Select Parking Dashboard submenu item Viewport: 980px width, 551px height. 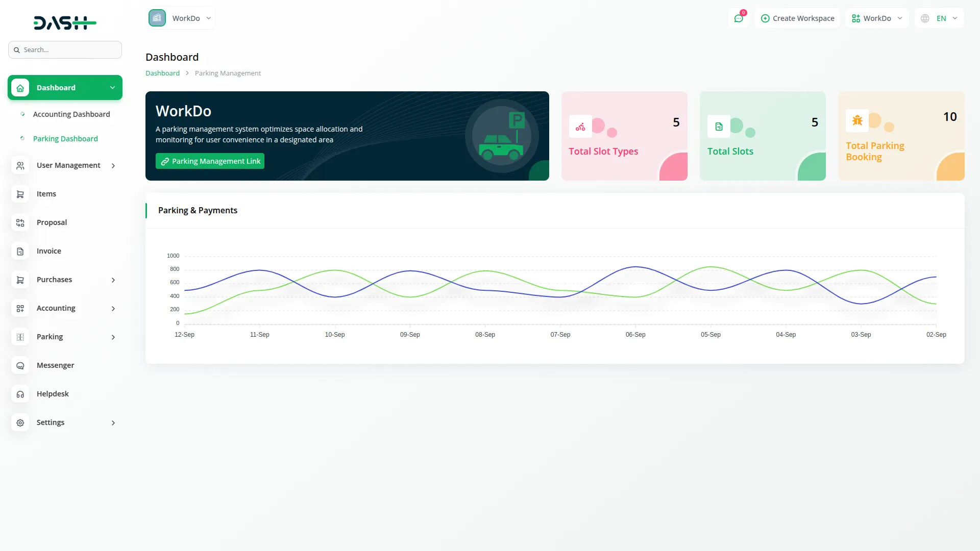65,139
